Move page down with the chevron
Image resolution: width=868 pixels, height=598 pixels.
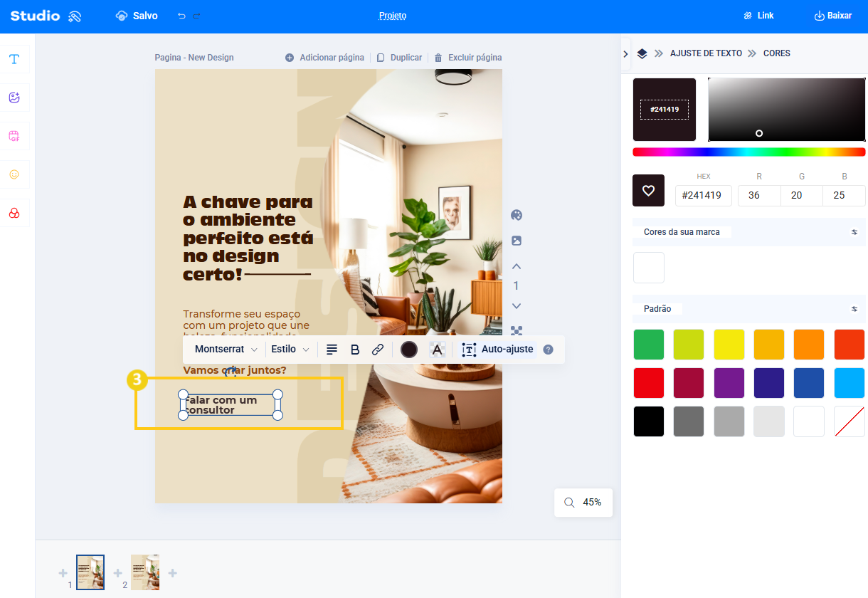coord(517,306)
